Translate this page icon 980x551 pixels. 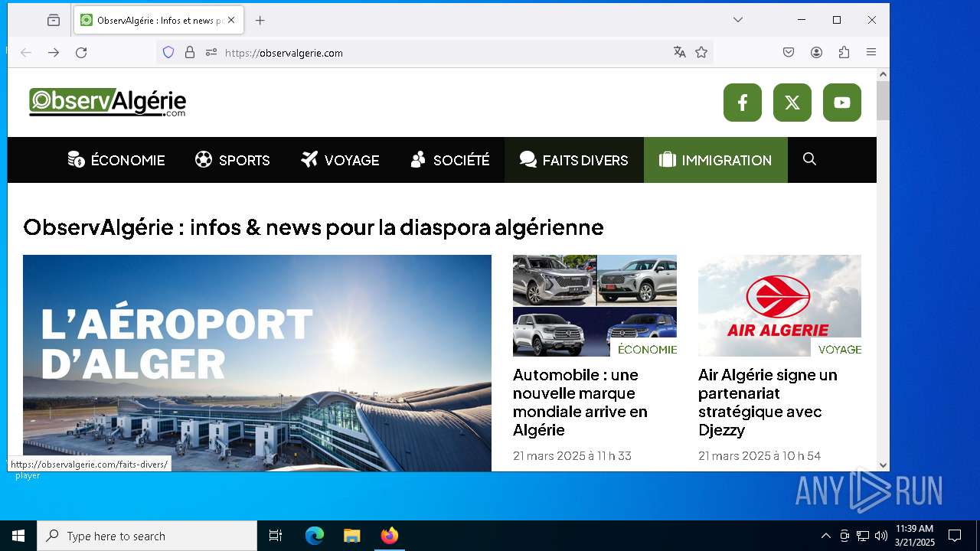(x=679, y=52)
